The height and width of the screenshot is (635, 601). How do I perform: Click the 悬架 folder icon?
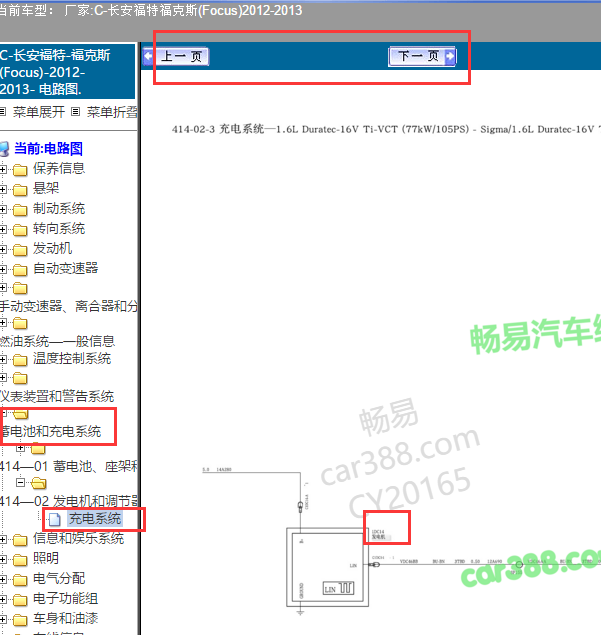pyautogui.click(x=20, y=190)
